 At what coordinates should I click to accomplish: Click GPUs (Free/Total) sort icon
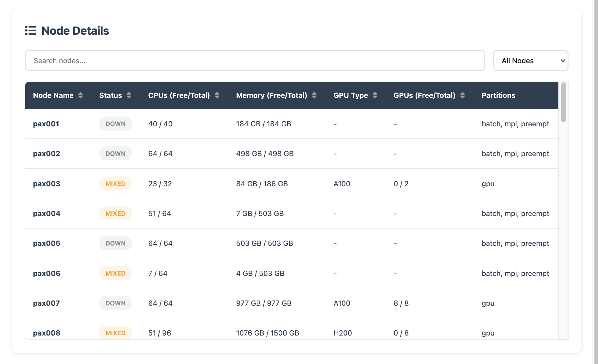pyautogui.click(x=462, y=95)
